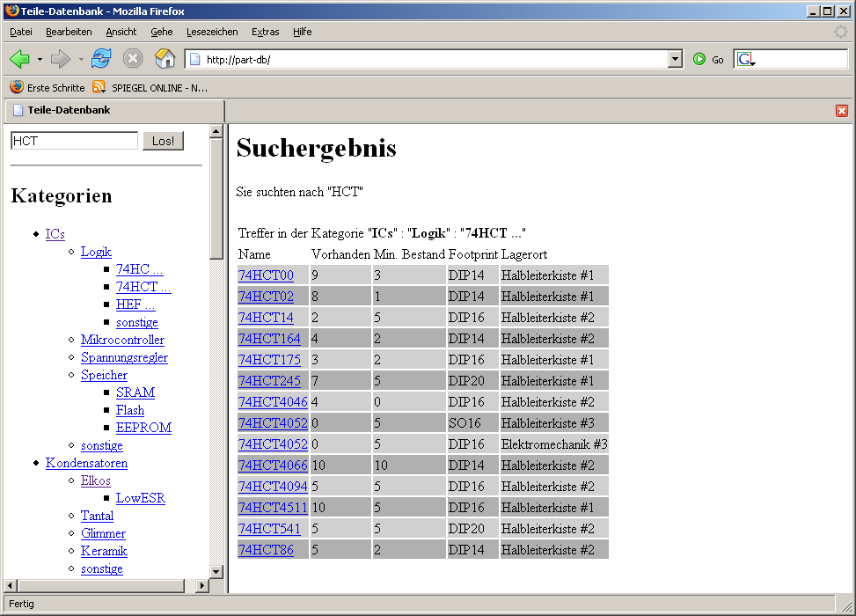Click the sidebar scroll down arrow
This screenshot has height=616, width=856.
216,572
